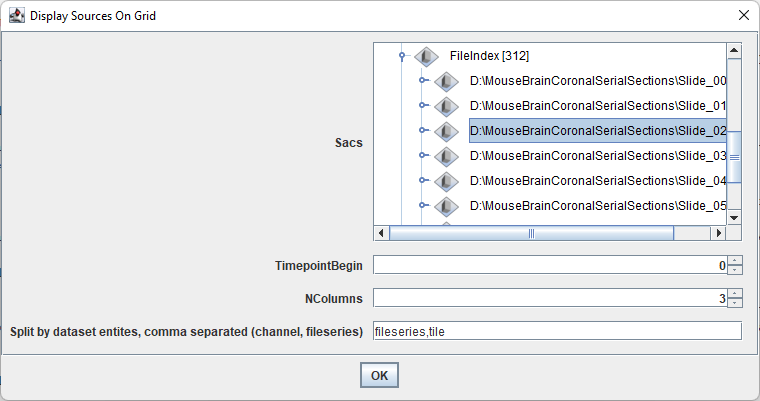This screenshot has width=760, height=401.
Task: Click the source icon for Slide_05 entry
Action: [x=446, y=206]
